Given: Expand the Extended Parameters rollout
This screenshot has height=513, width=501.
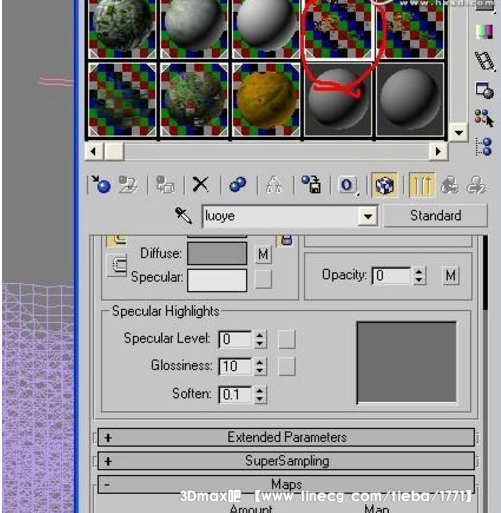Looking at the screenshot, I should [x=286, y=437].
